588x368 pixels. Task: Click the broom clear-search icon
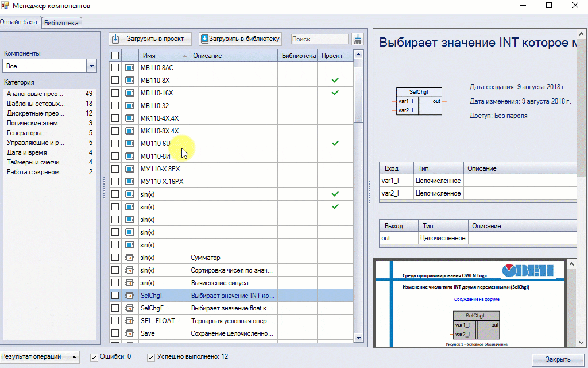click(358, 39)
